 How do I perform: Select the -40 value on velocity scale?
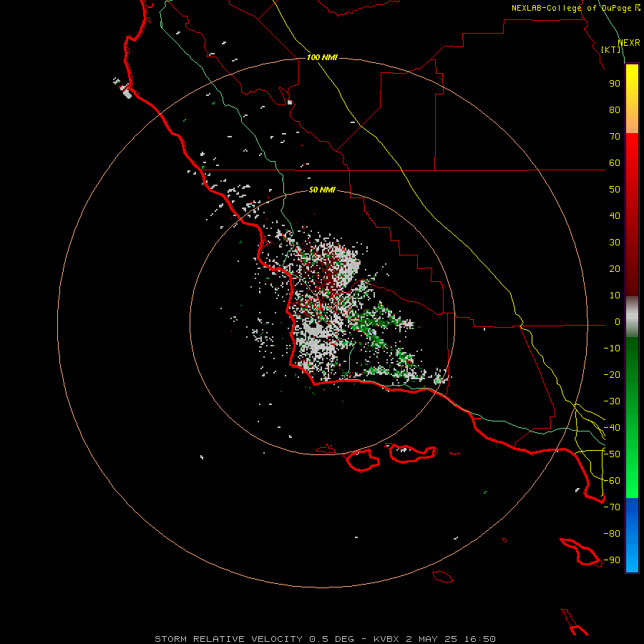click(x=612, y=428)
